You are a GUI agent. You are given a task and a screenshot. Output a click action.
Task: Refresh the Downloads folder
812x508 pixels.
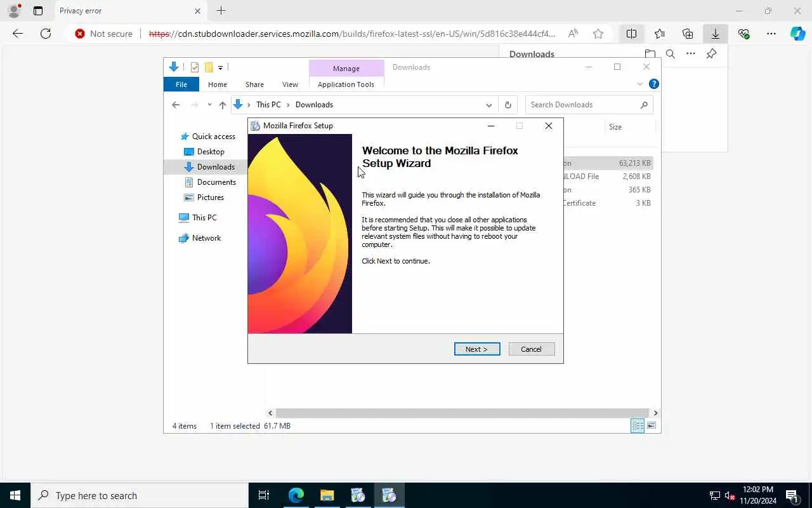pyautogui.click(x=507, y=105)
